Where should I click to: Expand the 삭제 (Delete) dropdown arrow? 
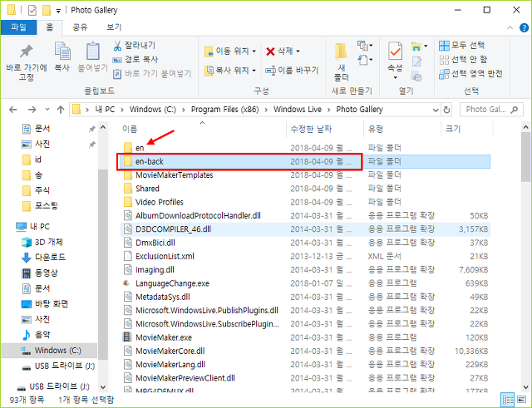298,52
